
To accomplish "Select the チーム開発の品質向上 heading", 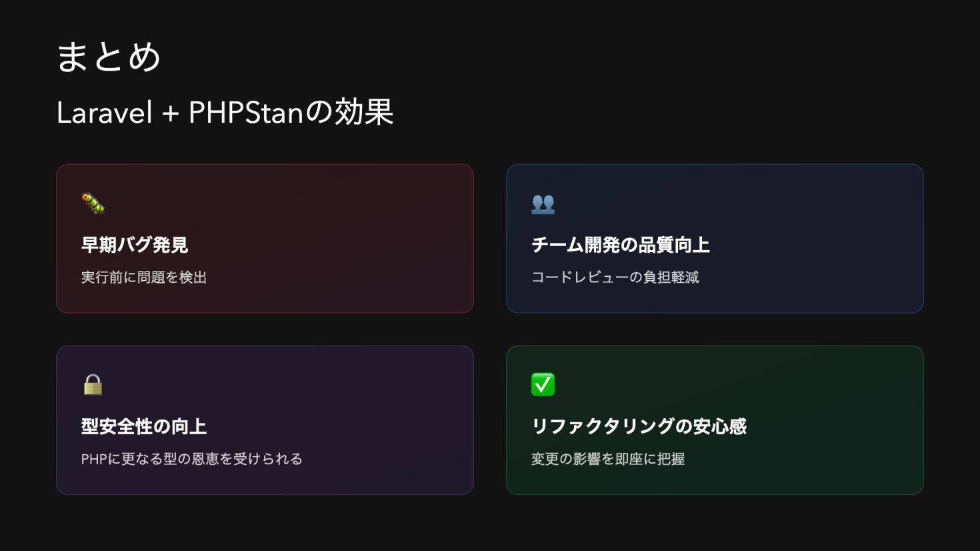I will point(620,245).
